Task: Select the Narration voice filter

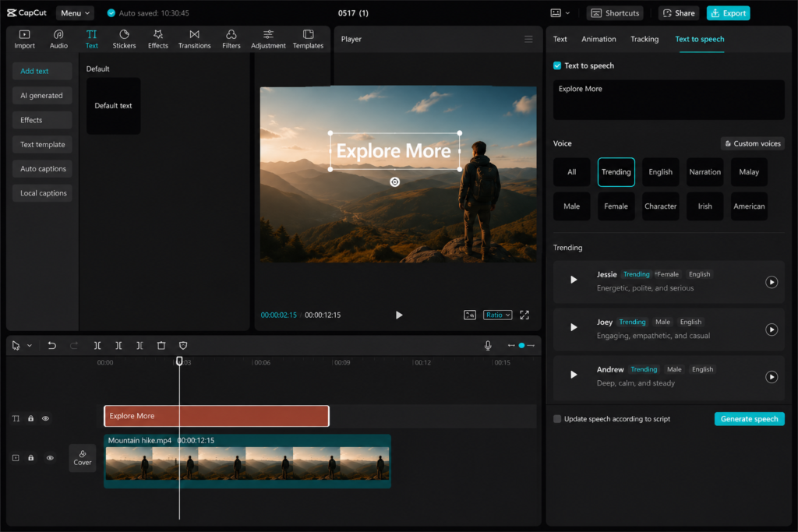Action: (x=704, y=172)
